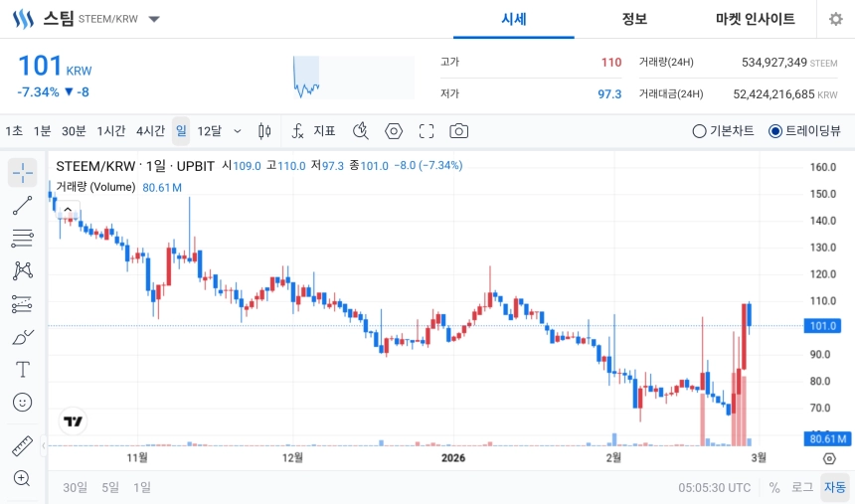Choose the 5일 date range

point(110,487)
